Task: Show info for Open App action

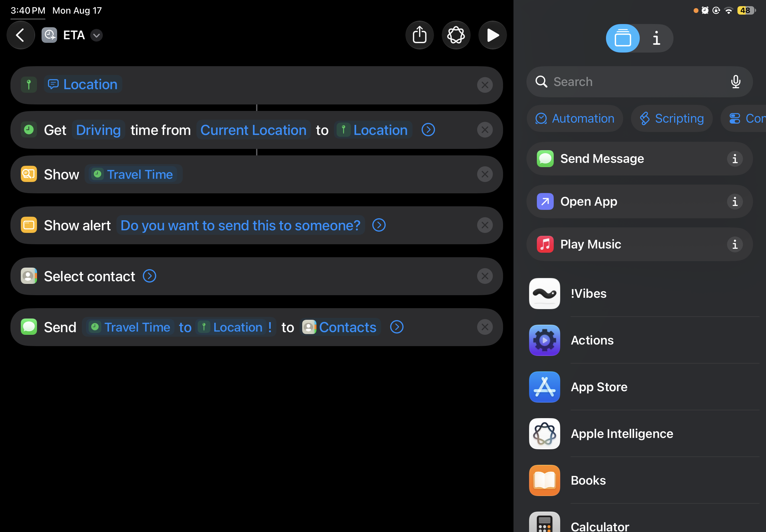Action: pos(735,202)
